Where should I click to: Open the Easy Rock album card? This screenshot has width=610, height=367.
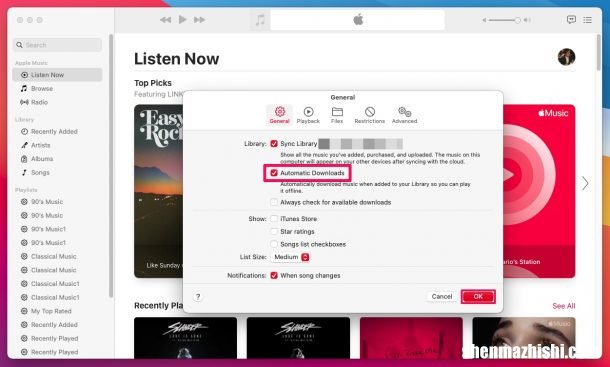coord(159,191)
